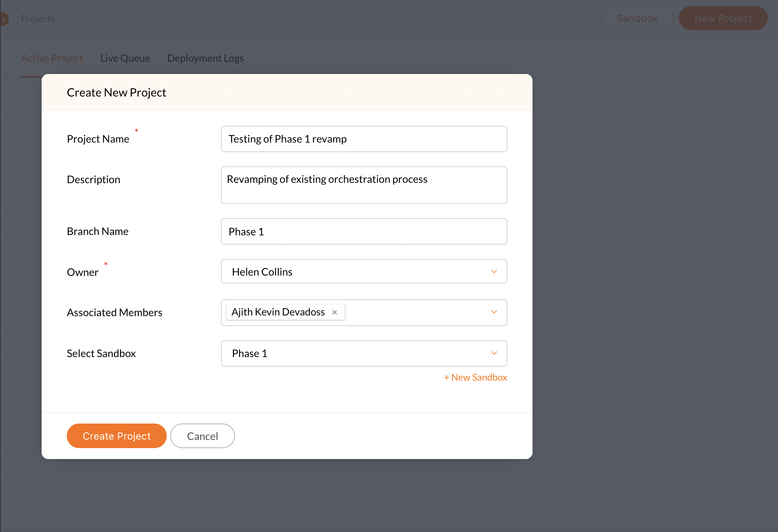Click the Projects breadcrumb label
Image resolution: width=778 pixels, height=532 pixels.
click(38, 19)
